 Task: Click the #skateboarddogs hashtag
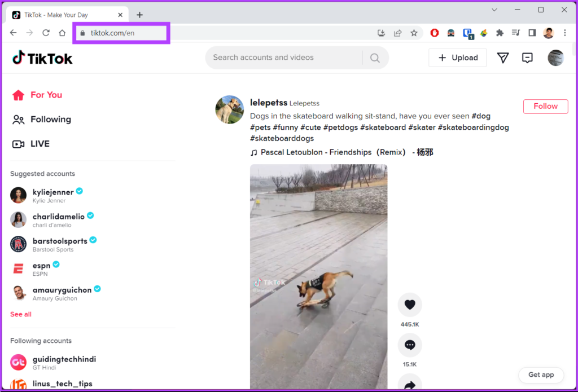[x=282, y=139]
